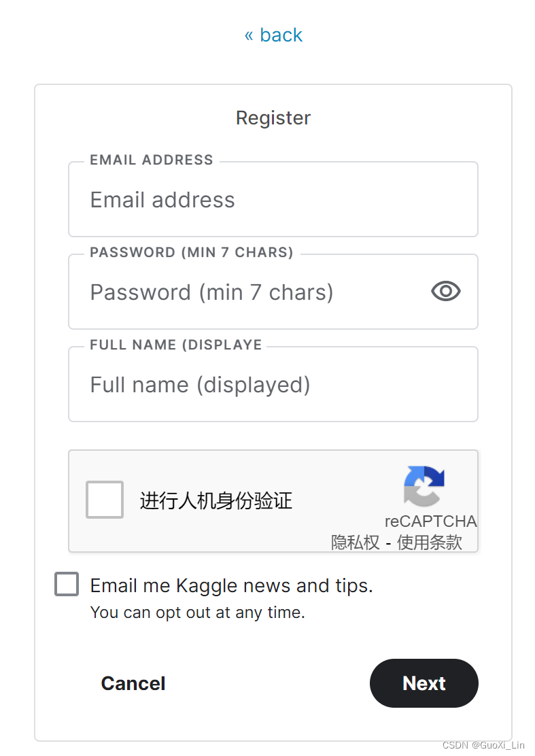This screenshot has height=756, width=535.
Task: Click the 进行人机身份验证 label text
Action: [216, 500]
